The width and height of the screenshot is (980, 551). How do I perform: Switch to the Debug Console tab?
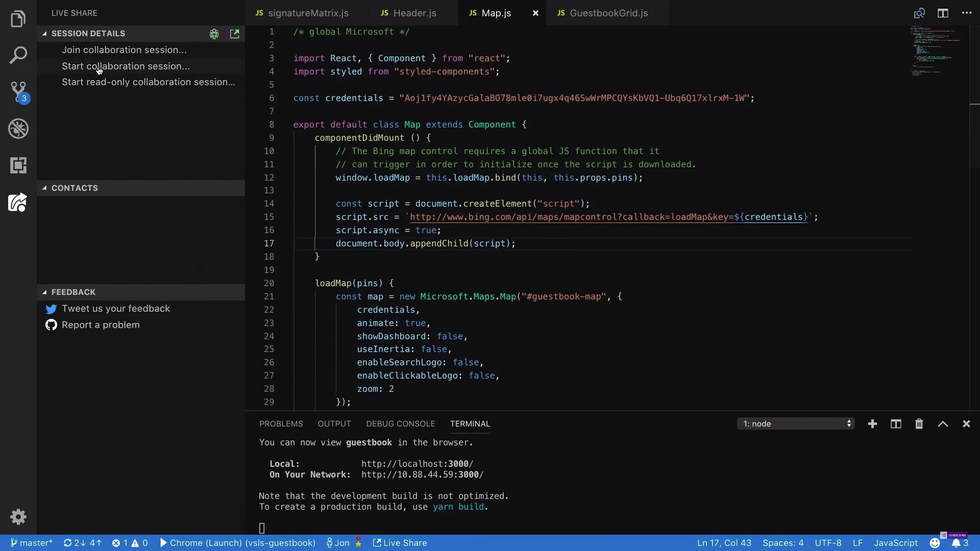[x=400, y=424]
